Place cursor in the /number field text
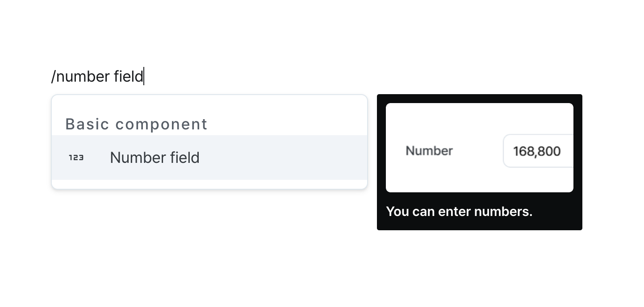The width and height of the screenshot is (644, 307). click(97, 76)
